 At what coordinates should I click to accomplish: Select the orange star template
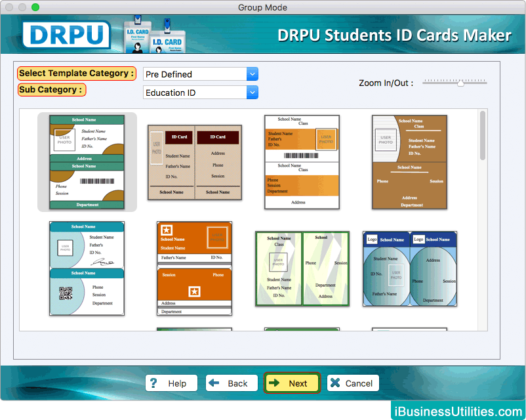point(195,268)
